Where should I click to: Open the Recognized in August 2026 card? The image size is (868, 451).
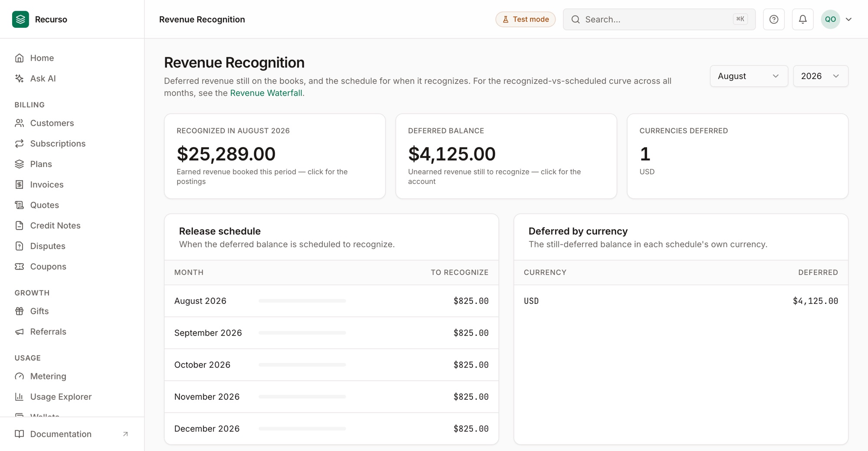275,156
